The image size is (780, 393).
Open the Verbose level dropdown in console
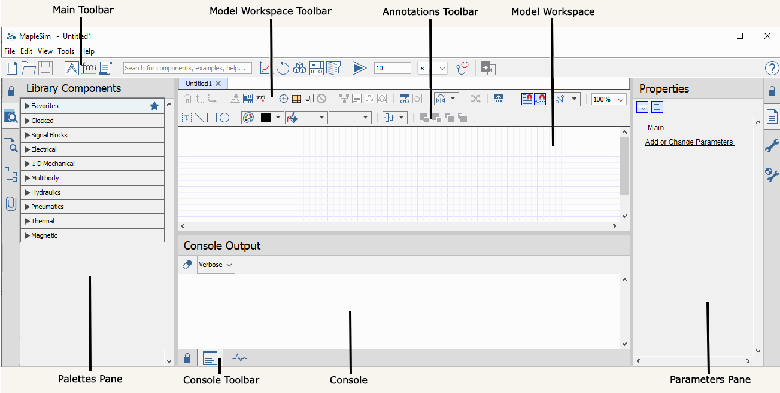click(x=216, y=265)
